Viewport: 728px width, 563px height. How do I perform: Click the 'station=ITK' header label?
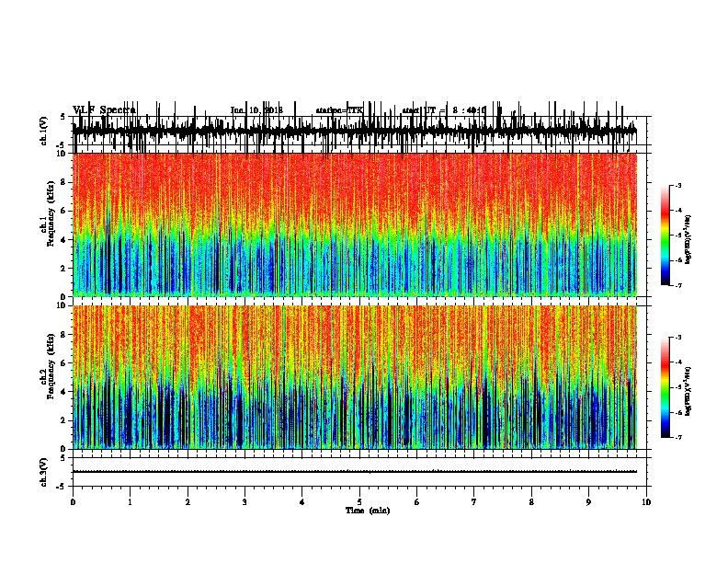coord(339,110)
